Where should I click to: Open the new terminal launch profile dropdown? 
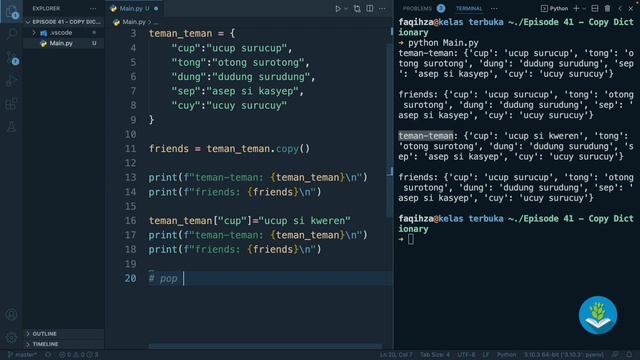pyautogui.click(x=584, y=9)
